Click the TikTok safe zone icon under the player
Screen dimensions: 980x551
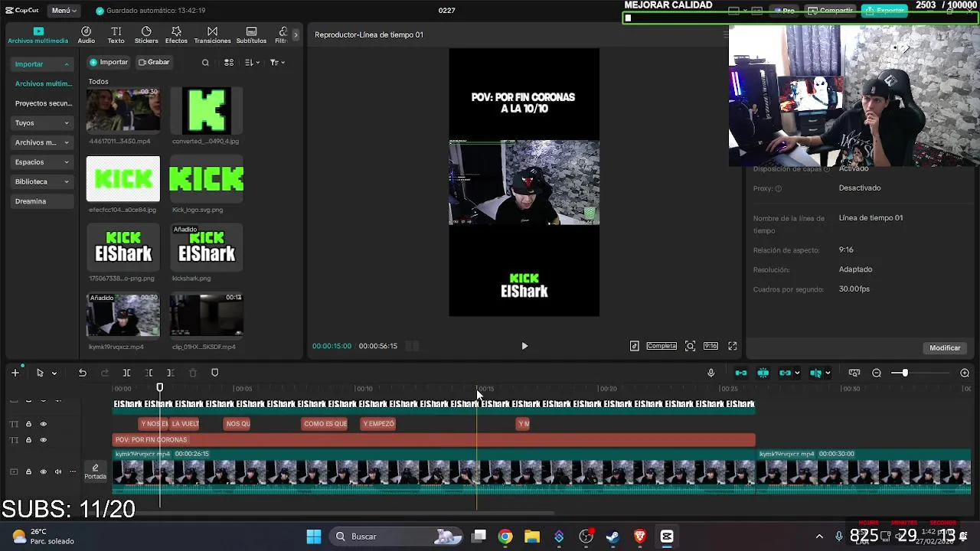pyautogui.click(x=634, y=346)
